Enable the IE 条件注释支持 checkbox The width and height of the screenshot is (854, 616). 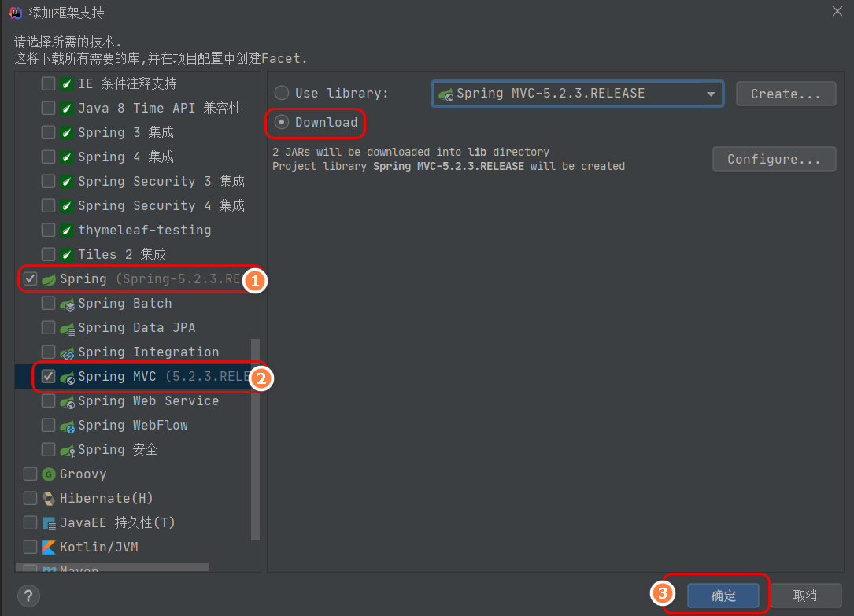[49, 84]
